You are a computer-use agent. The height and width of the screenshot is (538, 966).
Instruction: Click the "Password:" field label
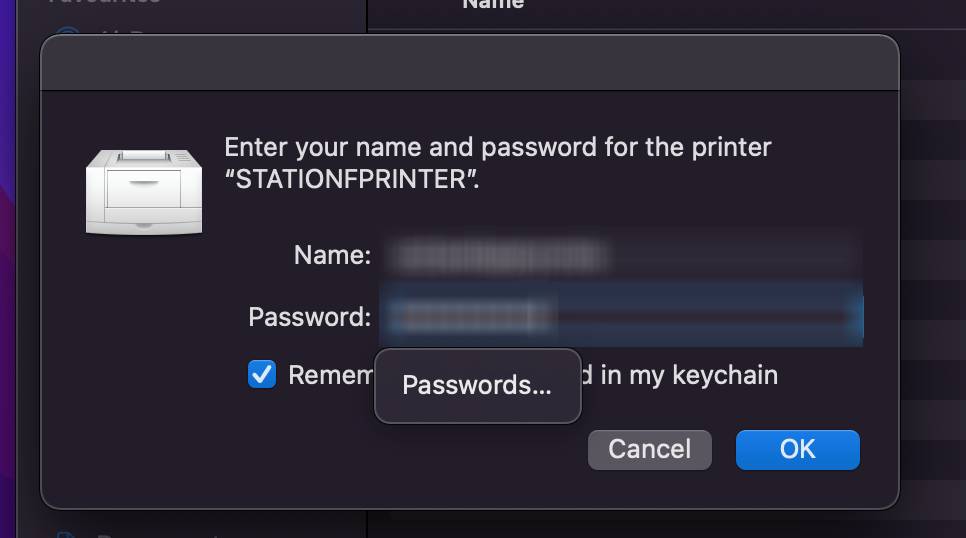point(310,317)
